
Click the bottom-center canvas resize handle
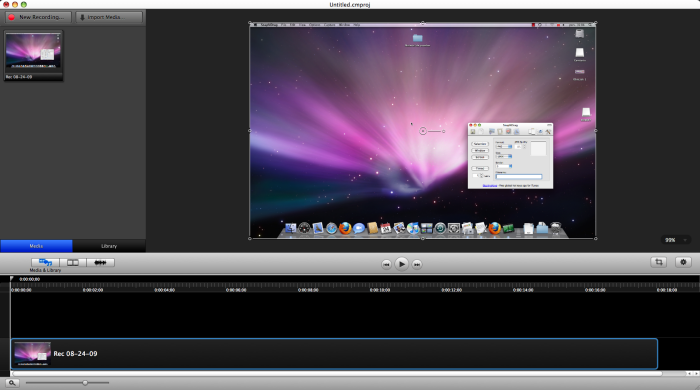[x=423, y=238]
